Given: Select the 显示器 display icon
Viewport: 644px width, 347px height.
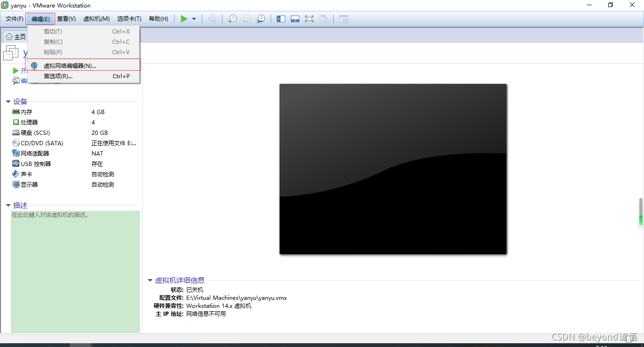Looking at the screenshot, I should 16,184.
